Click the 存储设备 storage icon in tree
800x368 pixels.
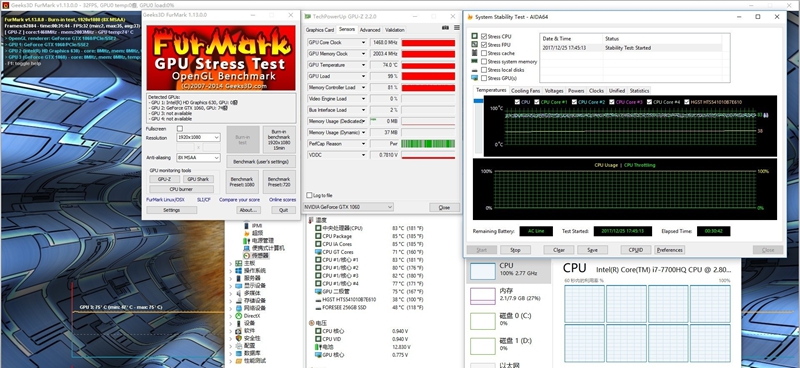pyautogui.click(x=239, y=301)
